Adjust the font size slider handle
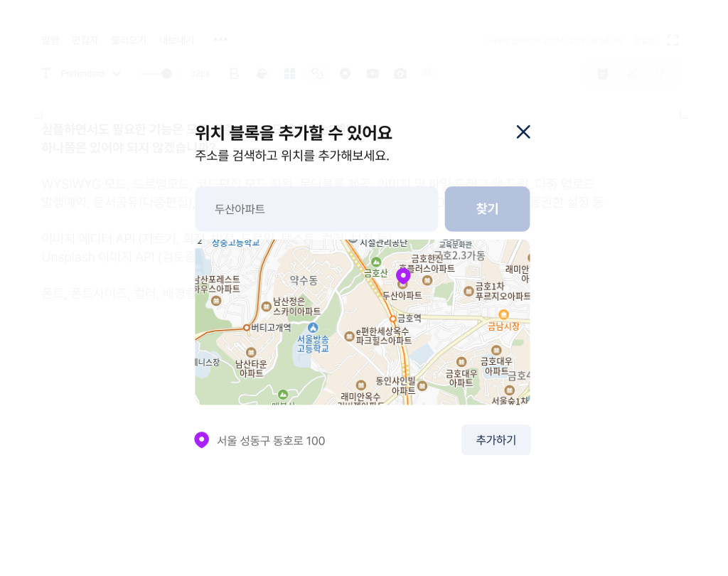The image size is (728, 576). [x=166, y=73]
